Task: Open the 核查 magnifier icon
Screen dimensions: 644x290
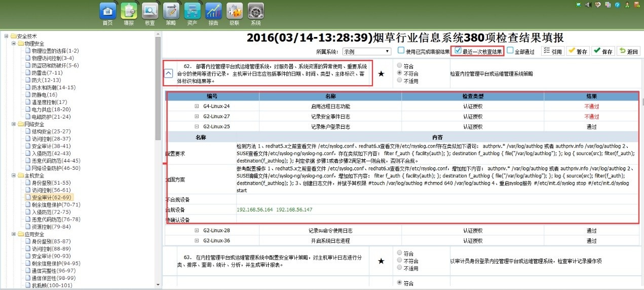Action: [150, 12]
